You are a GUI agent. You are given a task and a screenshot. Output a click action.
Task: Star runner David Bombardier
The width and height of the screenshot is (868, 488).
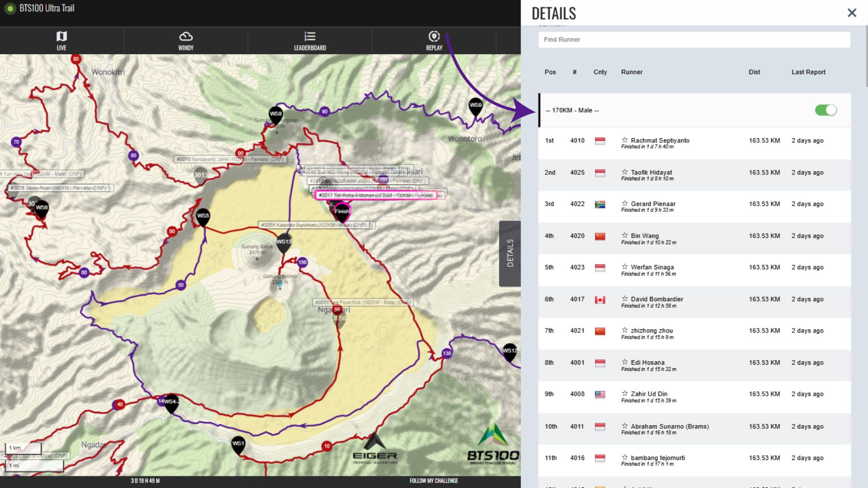pos(625,299)
